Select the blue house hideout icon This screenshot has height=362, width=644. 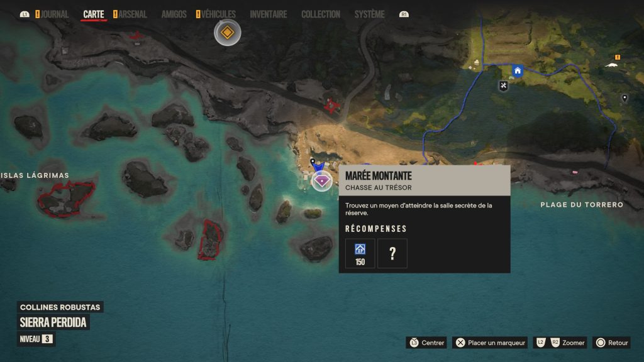pos(518,70)
